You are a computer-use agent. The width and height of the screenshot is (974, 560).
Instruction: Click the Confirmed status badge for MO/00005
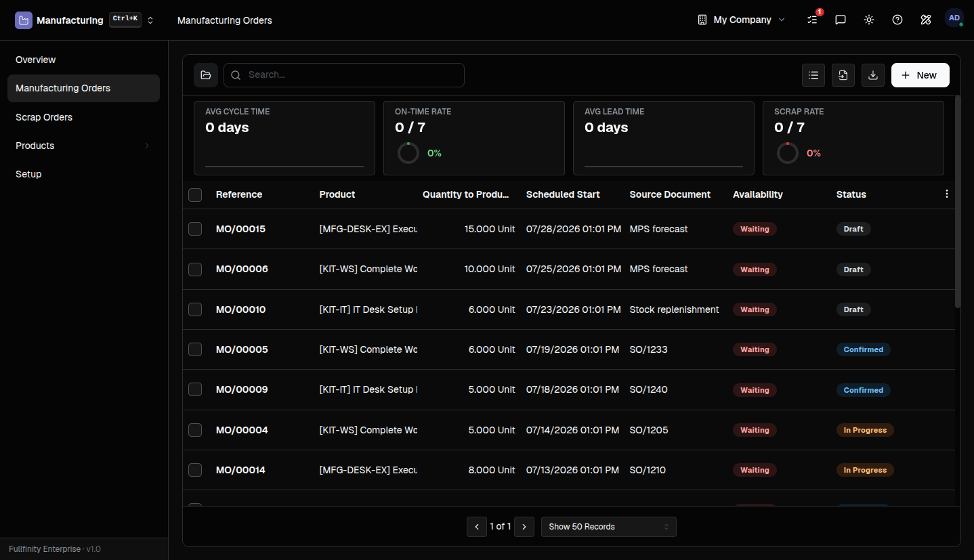tap(864, 349)
